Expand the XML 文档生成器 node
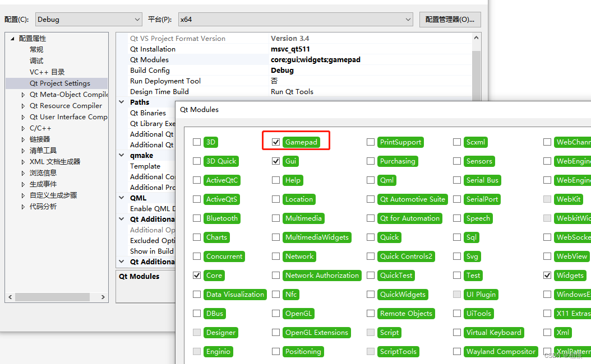Viewport: 591px width, 364px height. pyautogui.click(x=23, y=162)
